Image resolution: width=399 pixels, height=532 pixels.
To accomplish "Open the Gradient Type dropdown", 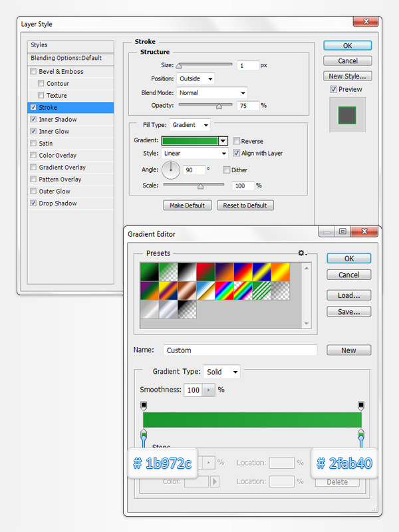I will point(221,372).
